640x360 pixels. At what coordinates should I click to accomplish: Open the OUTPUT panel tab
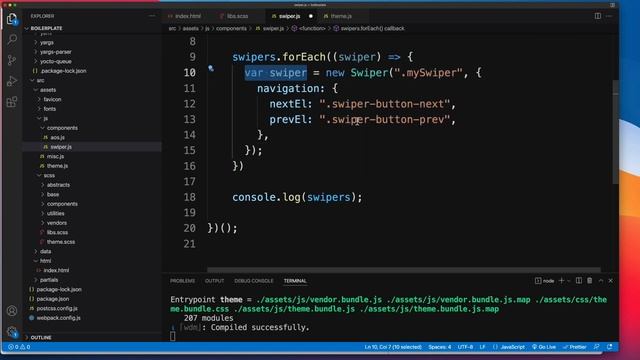click(214, 281)
